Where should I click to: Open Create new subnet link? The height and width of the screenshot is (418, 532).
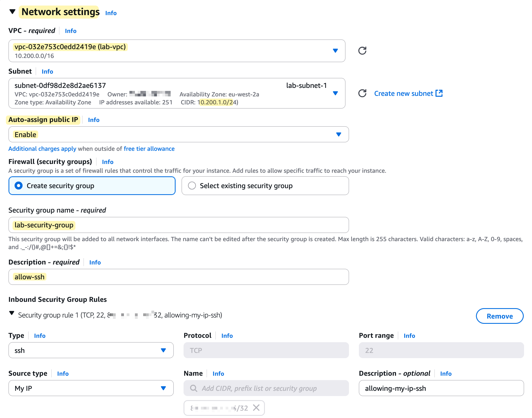coord(403,94)
